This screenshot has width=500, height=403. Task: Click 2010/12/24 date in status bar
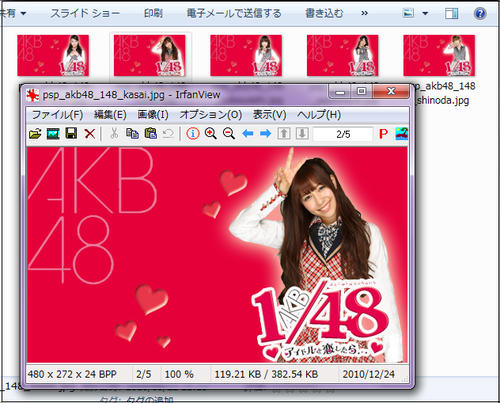pyautogui.click(x=369, y=374)
